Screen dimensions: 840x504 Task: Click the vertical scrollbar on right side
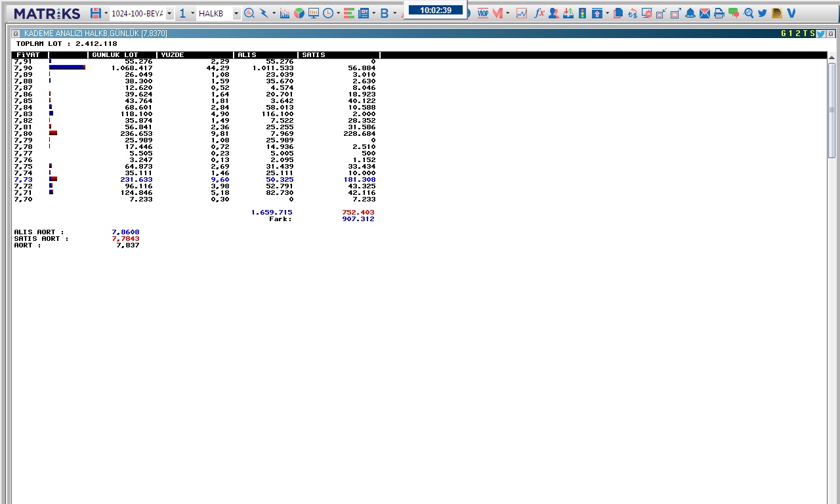click(831, 110)
